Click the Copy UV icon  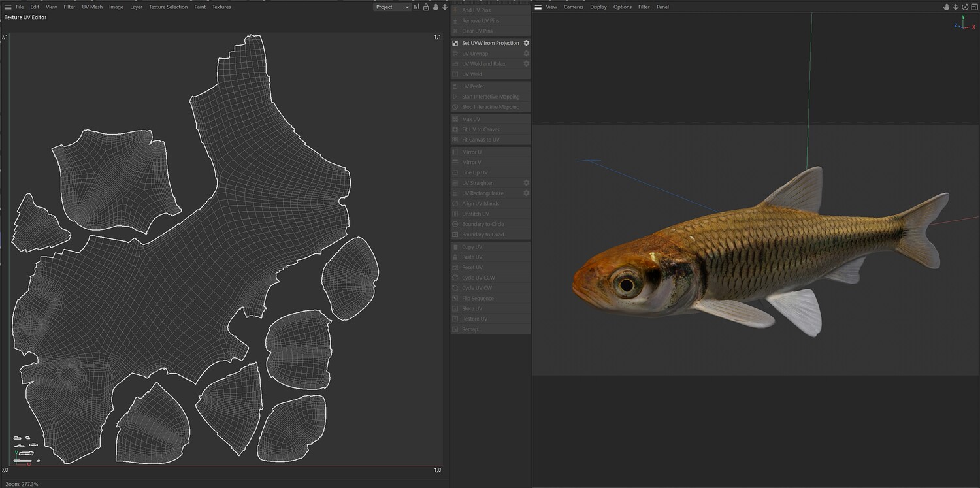(x=455, y=247)
